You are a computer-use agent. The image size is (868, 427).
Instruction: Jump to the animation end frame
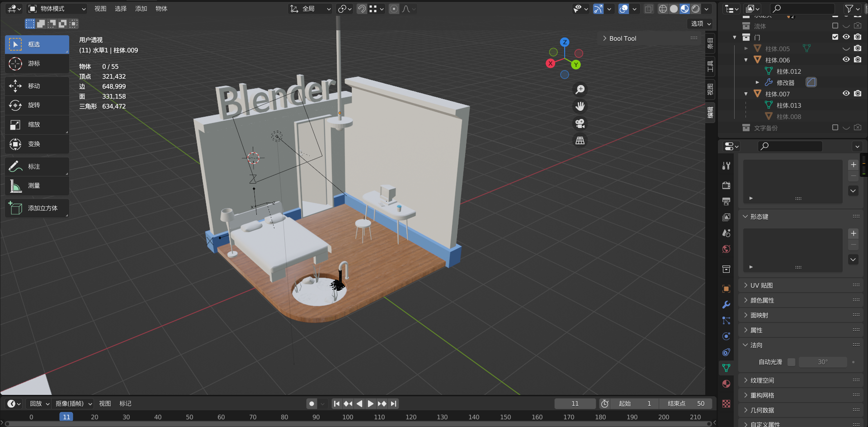coord(394,403)
